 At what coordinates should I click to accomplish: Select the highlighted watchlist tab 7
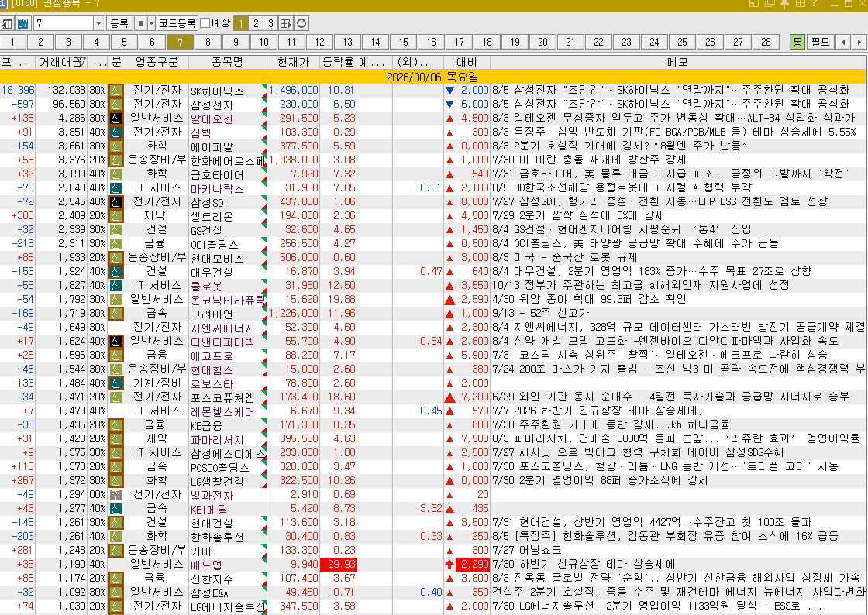[180, 42]
